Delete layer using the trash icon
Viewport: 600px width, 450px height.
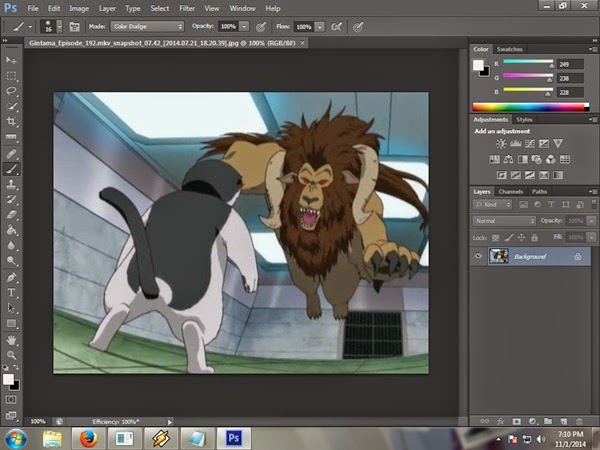pos(579,421)
